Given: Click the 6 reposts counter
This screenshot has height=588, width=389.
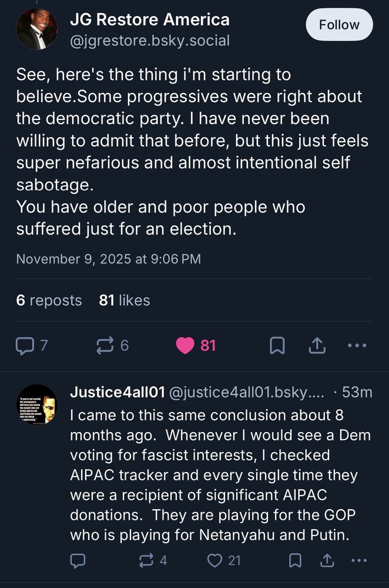Looking at the screenshot, I should 49,300.
